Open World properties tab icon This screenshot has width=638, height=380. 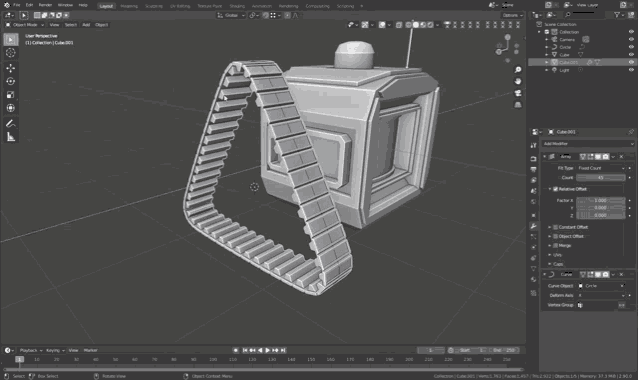533,201
